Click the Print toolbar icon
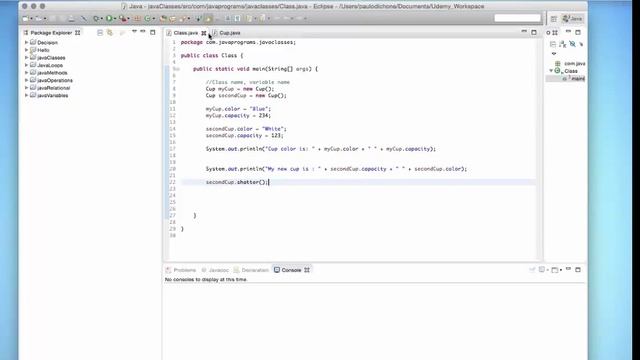The image size is (640, 360). [x=71, y=18]
